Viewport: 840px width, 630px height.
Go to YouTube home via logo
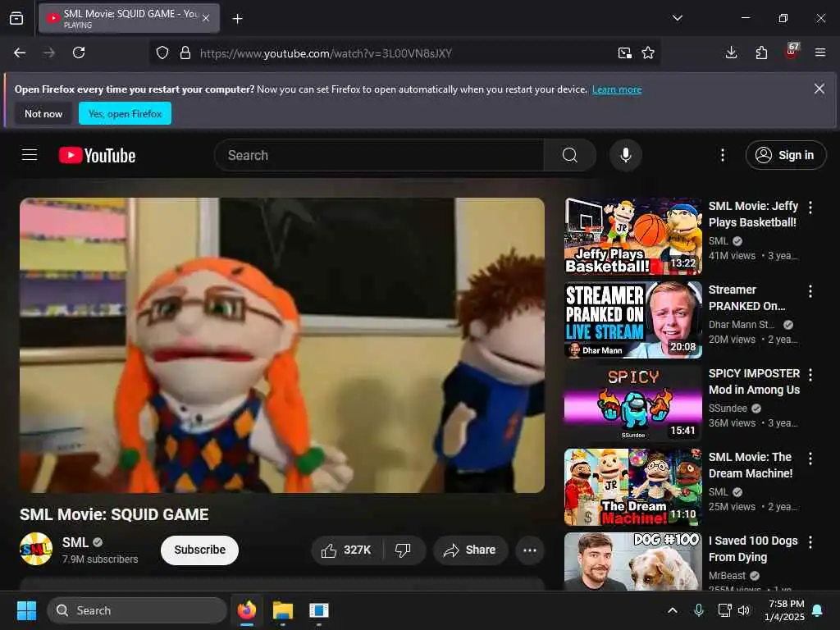tap(97, 155)
